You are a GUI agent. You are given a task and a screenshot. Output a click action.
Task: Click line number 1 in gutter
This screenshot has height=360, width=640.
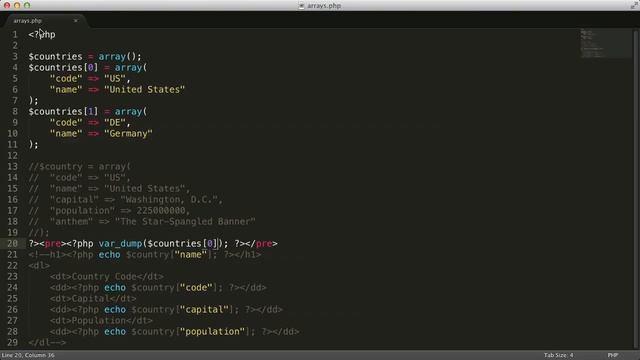[x=15, y=34]
